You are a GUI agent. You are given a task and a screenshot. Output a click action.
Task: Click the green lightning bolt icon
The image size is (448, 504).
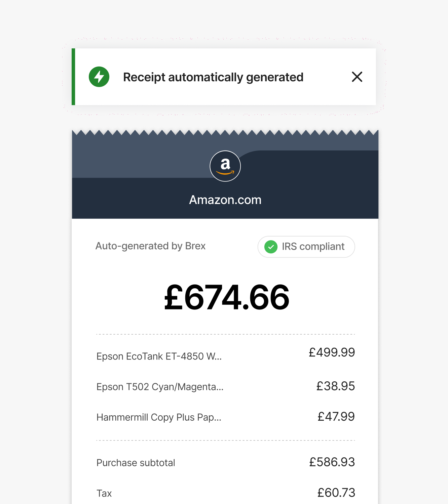(99, 77)
